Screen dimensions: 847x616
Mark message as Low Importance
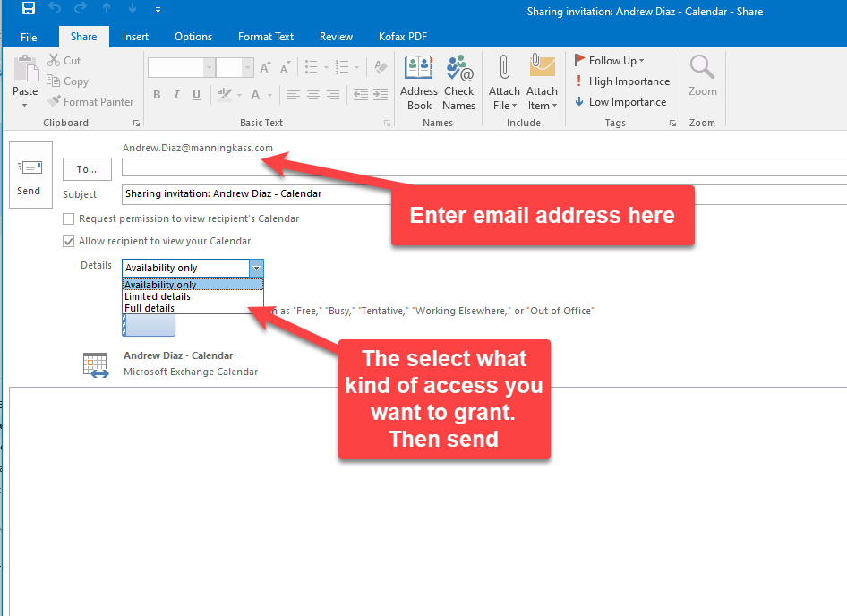[x=620, y=101]
